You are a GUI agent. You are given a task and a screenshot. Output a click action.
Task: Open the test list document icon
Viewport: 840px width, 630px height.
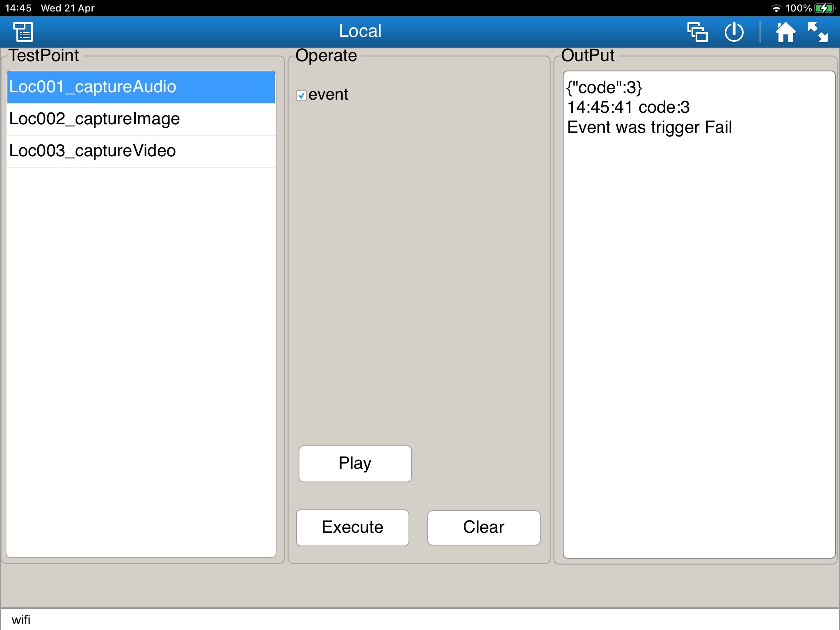23,32
